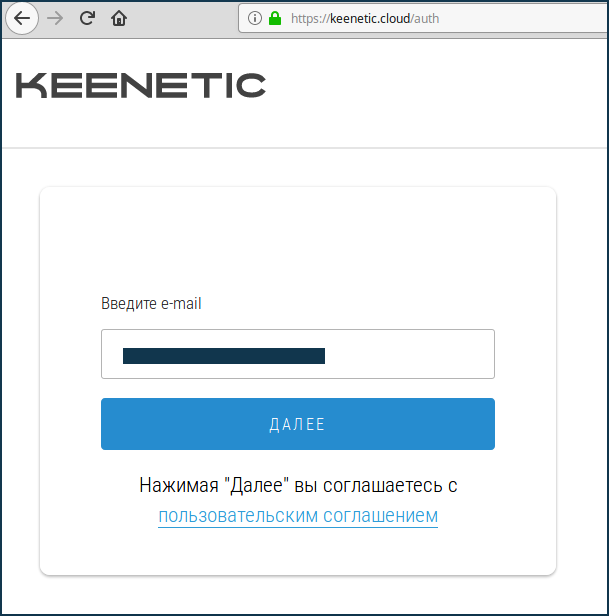Click the gray page background left of the card
The width and height of the screenshot is (609, 616).
(20, 380)
